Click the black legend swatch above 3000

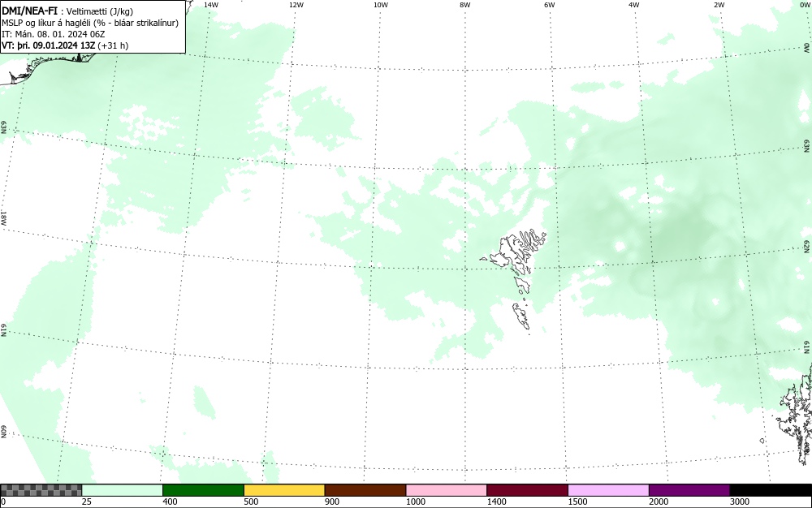point(771,490)
